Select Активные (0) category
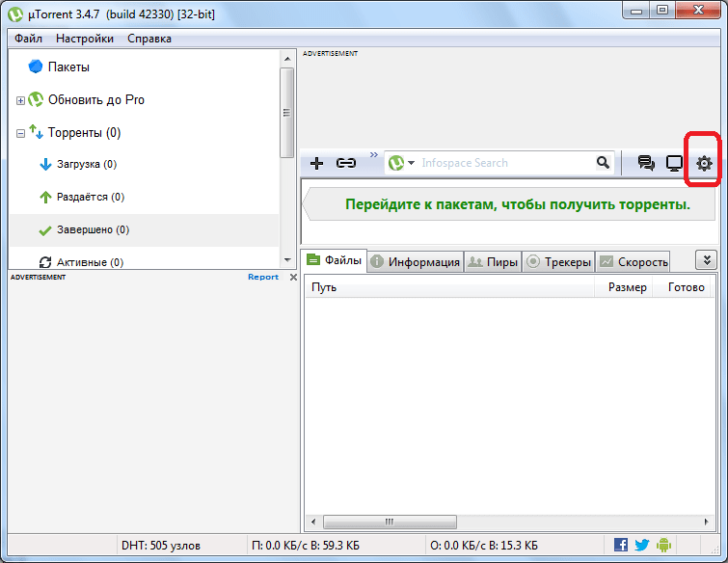Screen dimensions: 728x563 point(90,263)
